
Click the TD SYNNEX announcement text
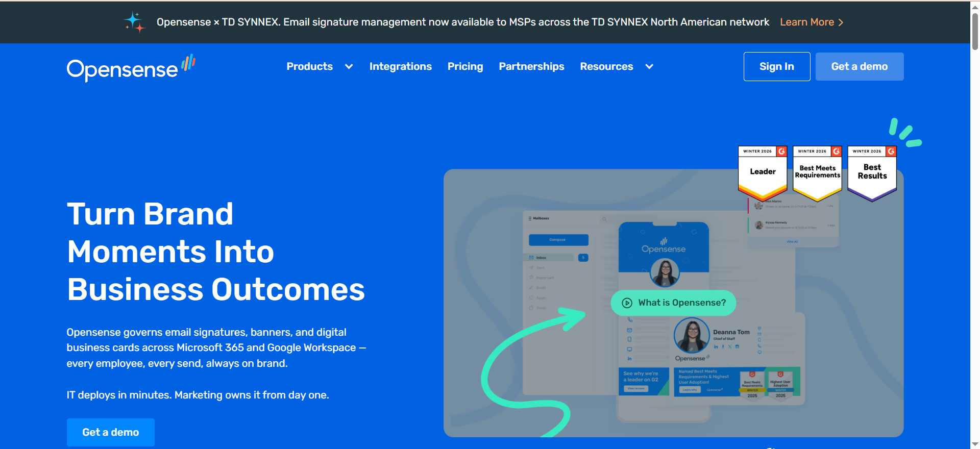(x=463, y=22)
